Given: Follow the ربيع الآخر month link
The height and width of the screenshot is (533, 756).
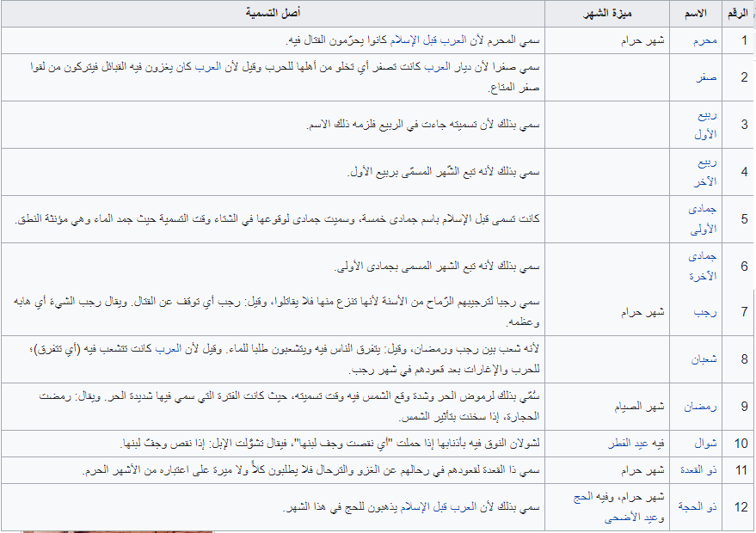Looking at the screenshot, I should pyautogui.click(x=706, y=171).
